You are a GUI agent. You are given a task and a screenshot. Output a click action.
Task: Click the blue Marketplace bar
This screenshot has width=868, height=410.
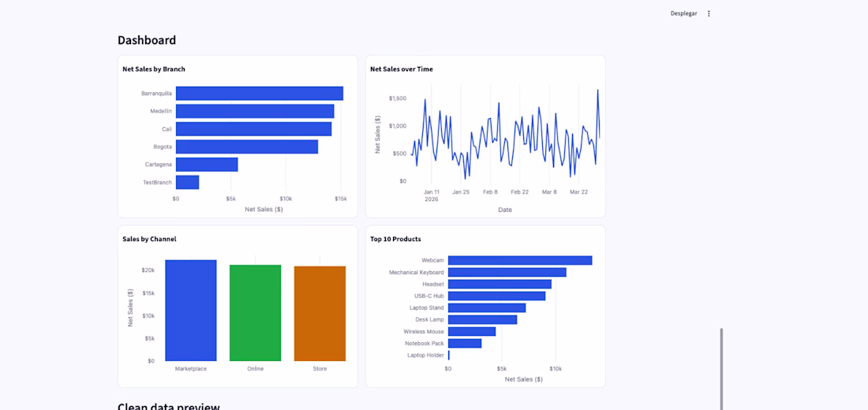[x=190, y=311]
